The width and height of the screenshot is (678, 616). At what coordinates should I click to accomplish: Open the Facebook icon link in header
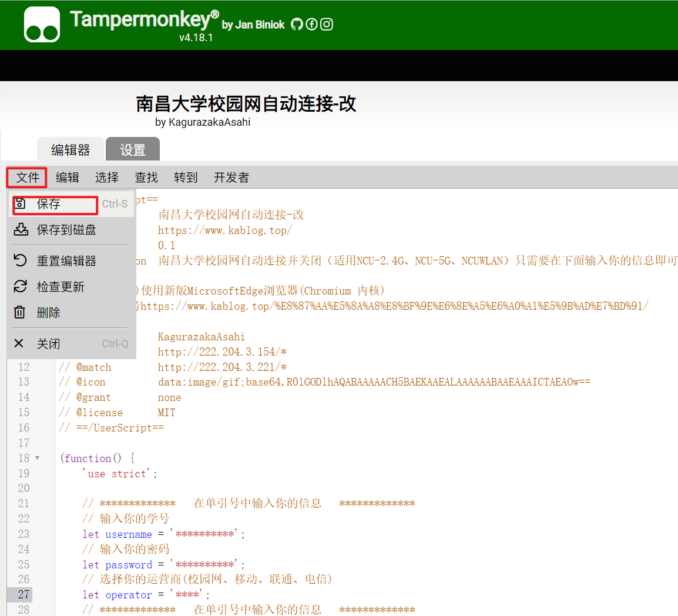(x=312, y=24)
